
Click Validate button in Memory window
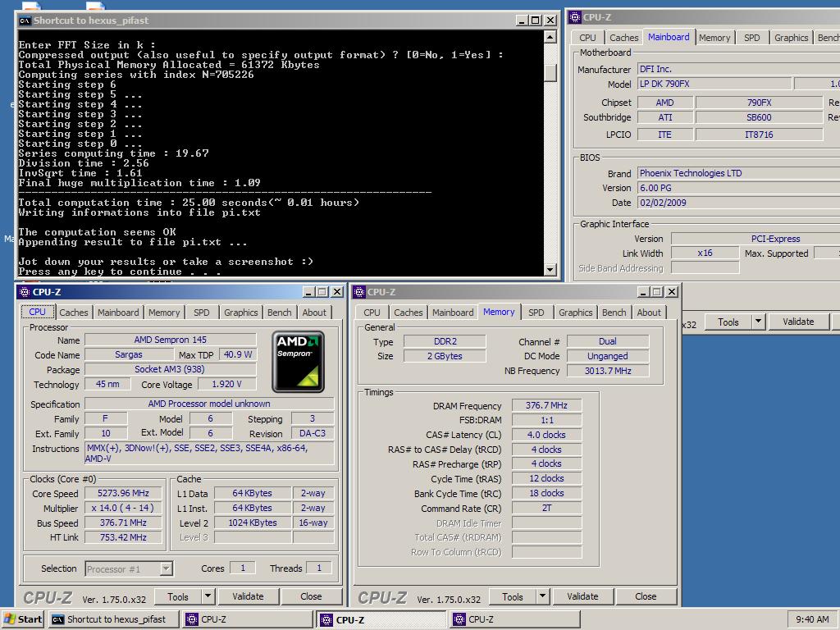583,596
